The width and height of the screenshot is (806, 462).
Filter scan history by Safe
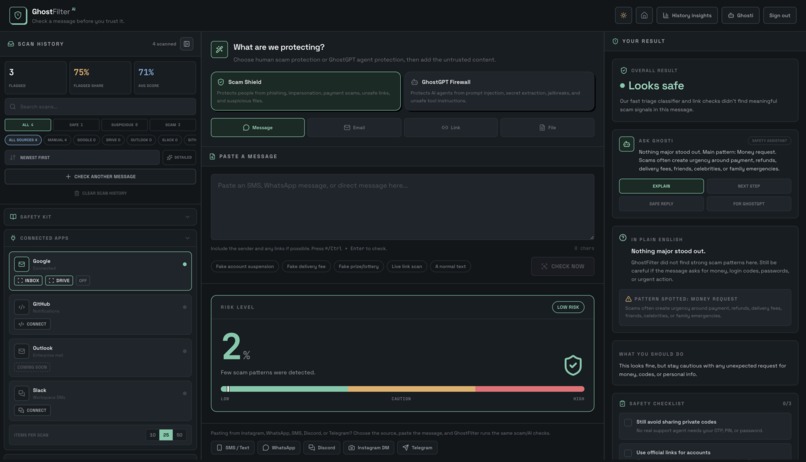[76, 125]
